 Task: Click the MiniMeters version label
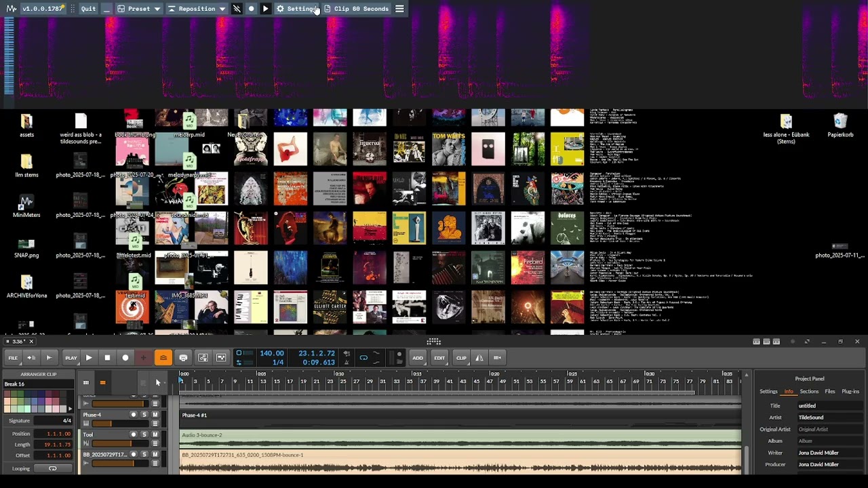point(42,9)
